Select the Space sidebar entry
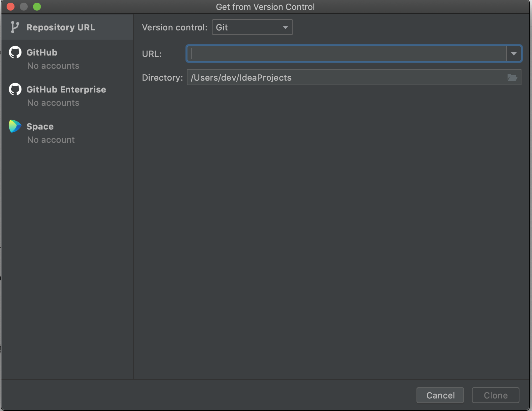This screenshot has width=532, height=411. 67,132
